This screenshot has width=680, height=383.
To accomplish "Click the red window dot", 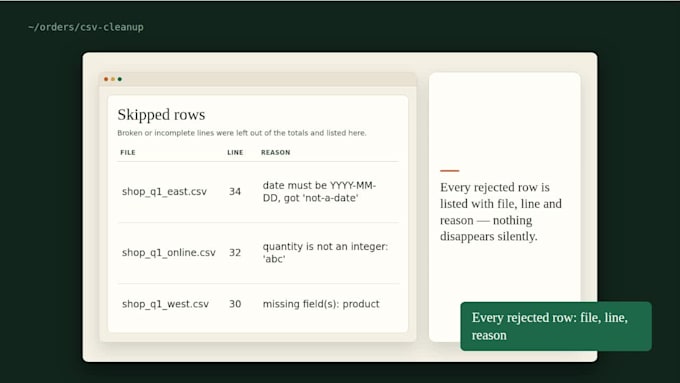I will click(x=106, y=79).
